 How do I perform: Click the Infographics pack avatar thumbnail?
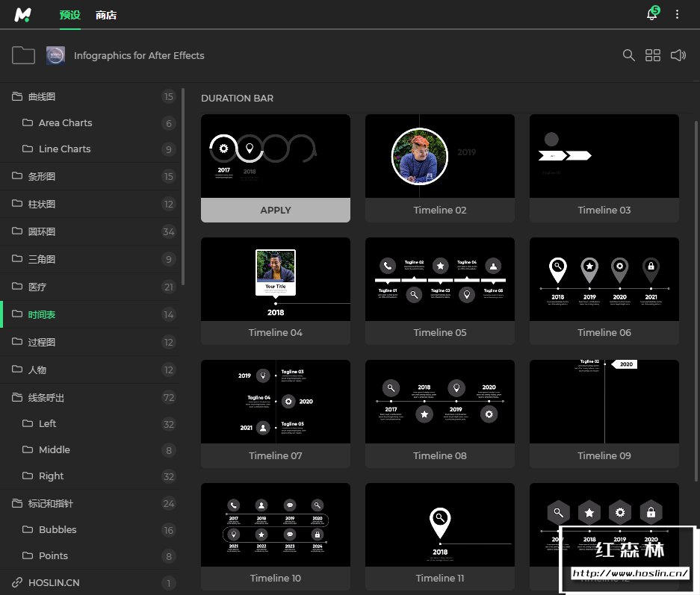tap(55, 55)
